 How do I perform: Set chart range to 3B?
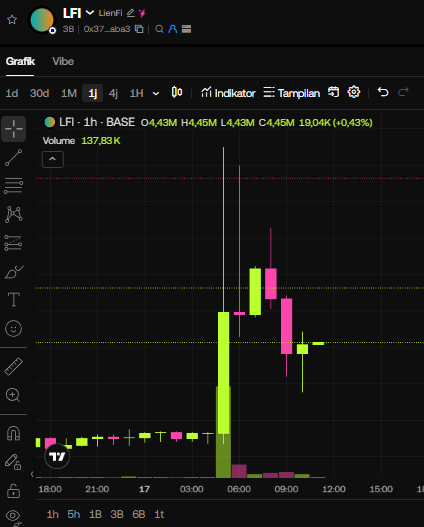click(117, 514)
